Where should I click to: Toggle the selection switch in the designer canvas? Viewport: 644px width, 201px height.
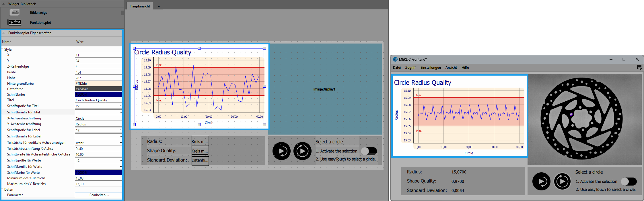(x=369, y=151)
